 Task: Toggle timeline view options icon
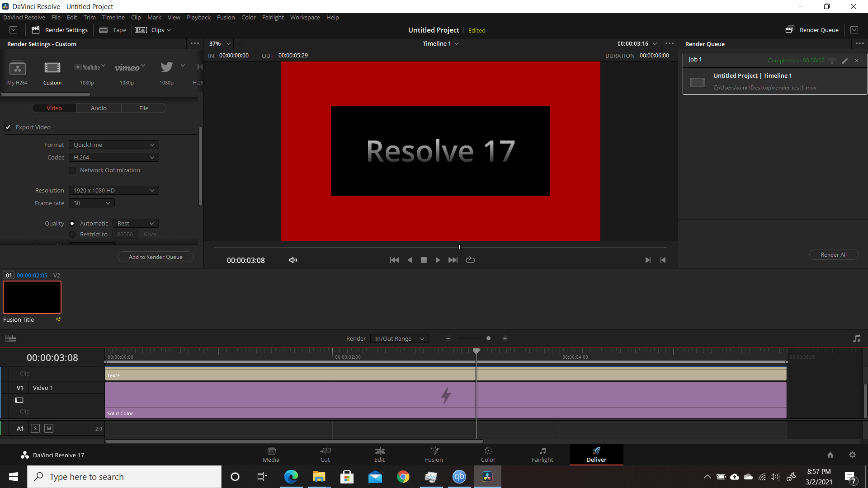tap(10, 338)
